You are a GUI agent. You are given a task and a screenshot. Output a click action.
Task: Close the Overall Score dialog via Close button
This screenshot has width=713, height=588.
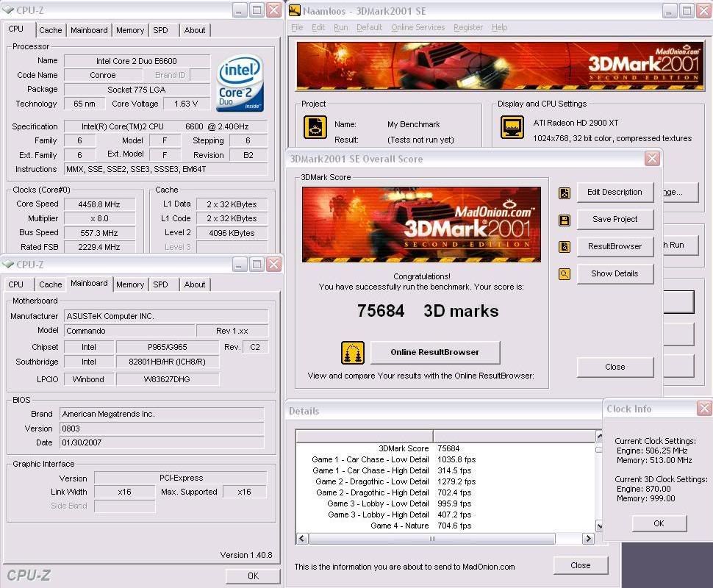[x=615, y=367]
